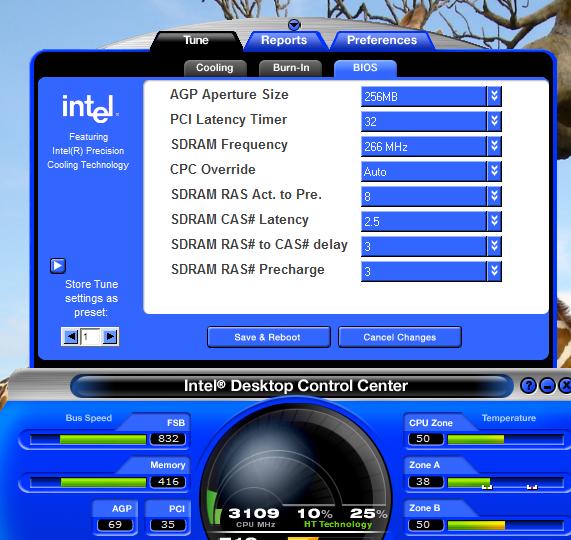Select the Burn-In sub-tab

point(291,68)
